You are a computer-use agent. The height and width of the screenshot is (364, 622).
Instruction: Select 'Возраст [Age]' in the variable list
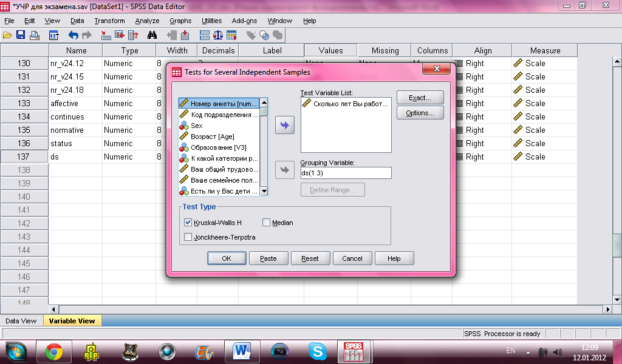click(x=219, y=136)
